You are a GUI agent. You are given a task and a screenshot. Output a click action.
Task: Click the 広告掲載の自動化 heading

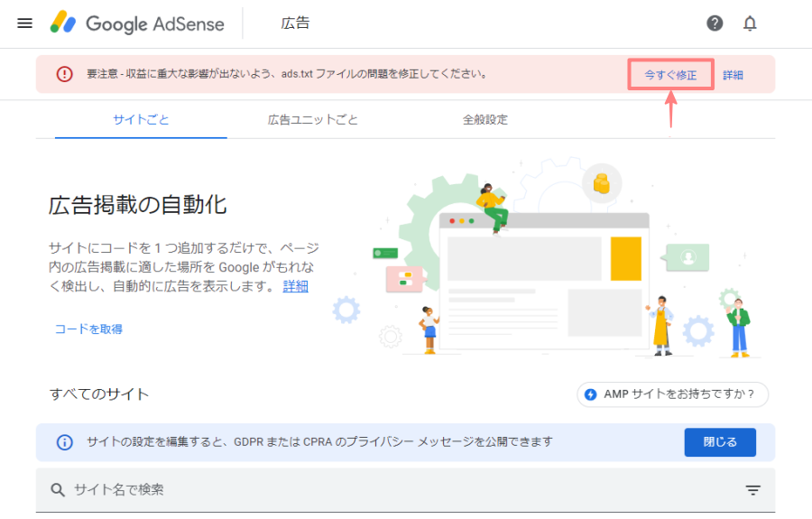138,205
